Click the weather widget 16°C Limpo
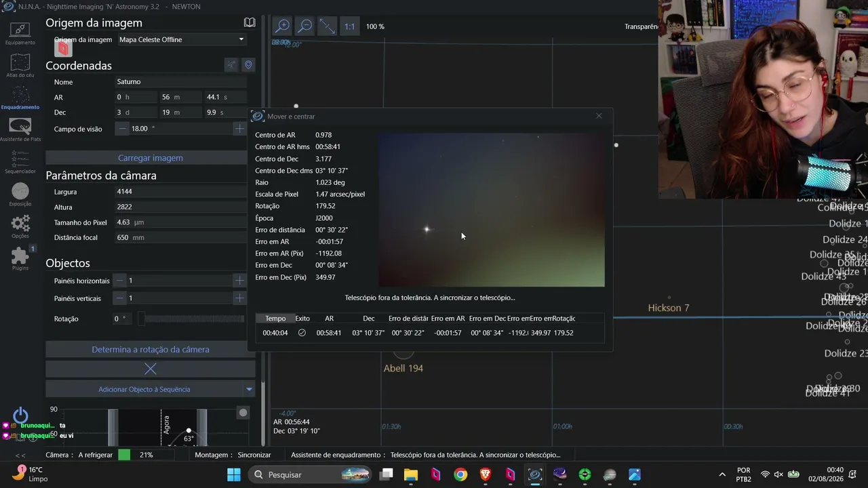Viewport: 868px width, 488px height. 28,474
